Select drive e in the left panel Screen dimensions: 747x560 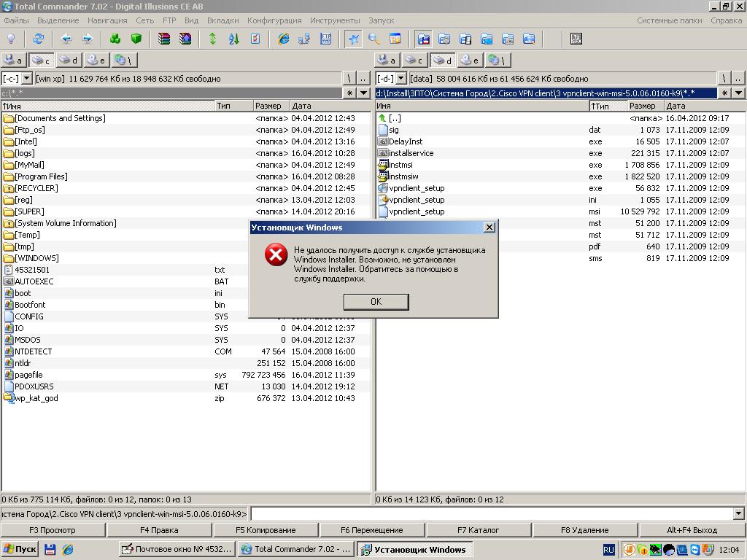point(97,61)
